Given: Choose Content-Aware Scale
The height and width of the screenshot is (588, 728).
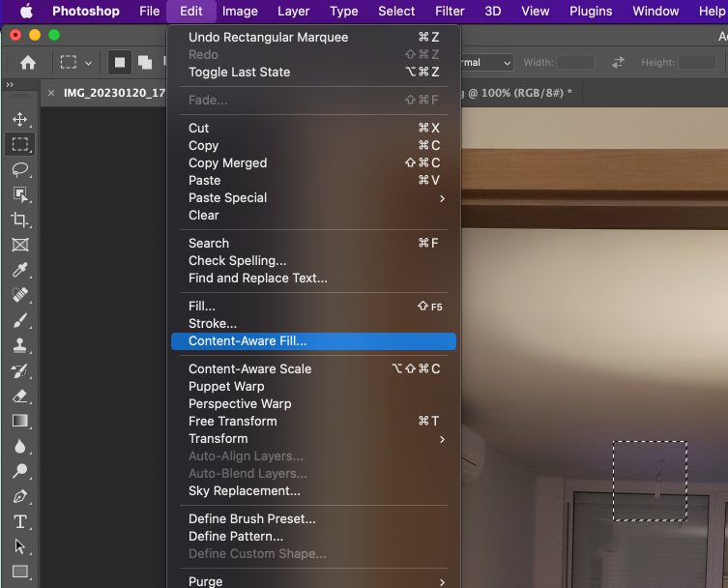Looking at the screenshot, I should [313, 368].
